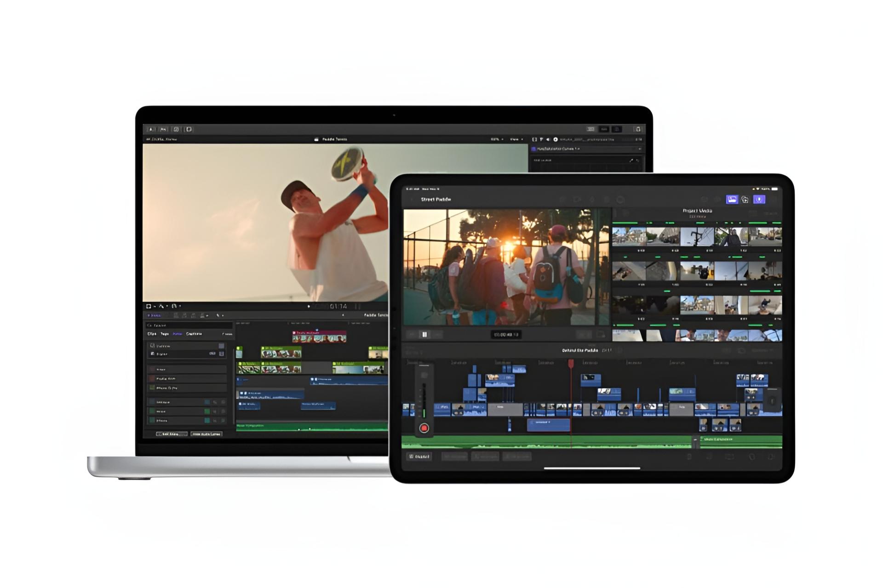Tap the jog wheel handle on iPad timeline

tap(773, 400)
